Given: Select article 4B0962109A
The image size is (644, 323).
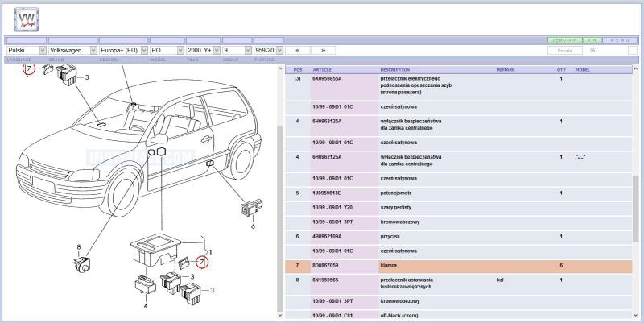Looking at the screenshot, I should pyautogui.click(x=327, y=236).
